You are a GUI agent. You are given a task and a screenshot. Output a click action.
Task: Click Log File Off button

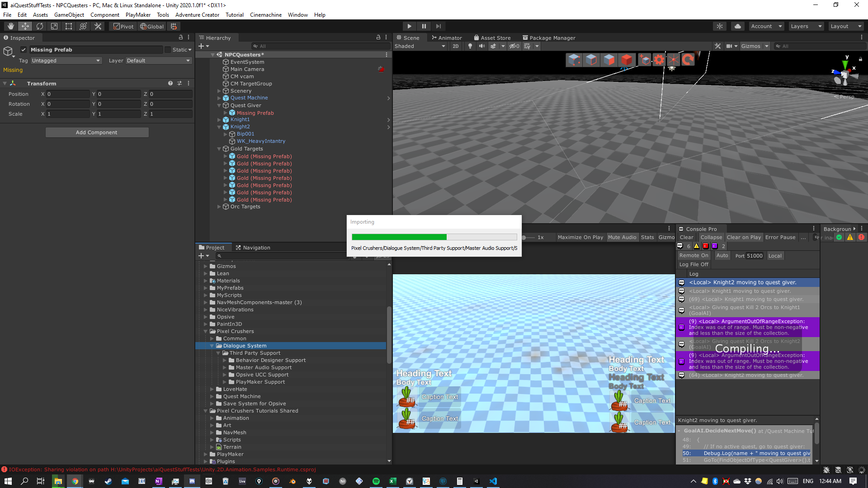point(693,264)
